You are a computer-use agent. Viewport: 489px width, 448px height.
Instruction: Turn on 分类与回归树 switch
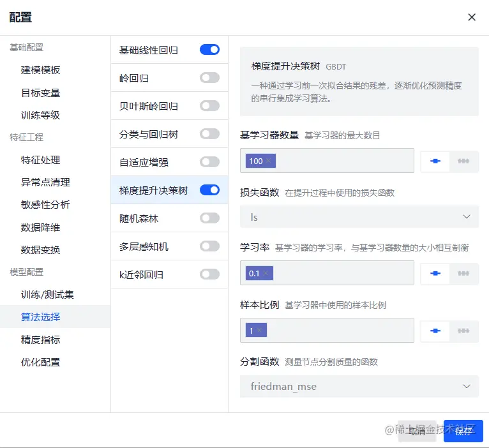tap(209, 134)
